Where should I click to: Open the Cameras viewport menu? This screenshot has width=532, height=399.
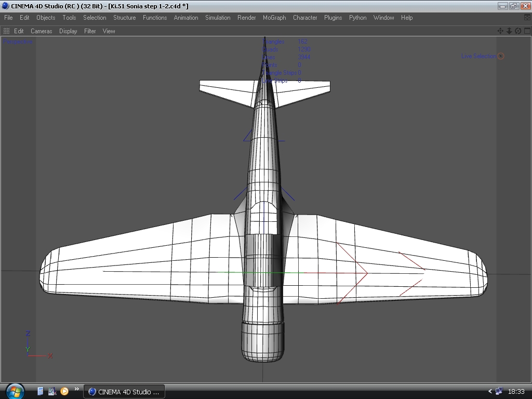click(41, 31)
